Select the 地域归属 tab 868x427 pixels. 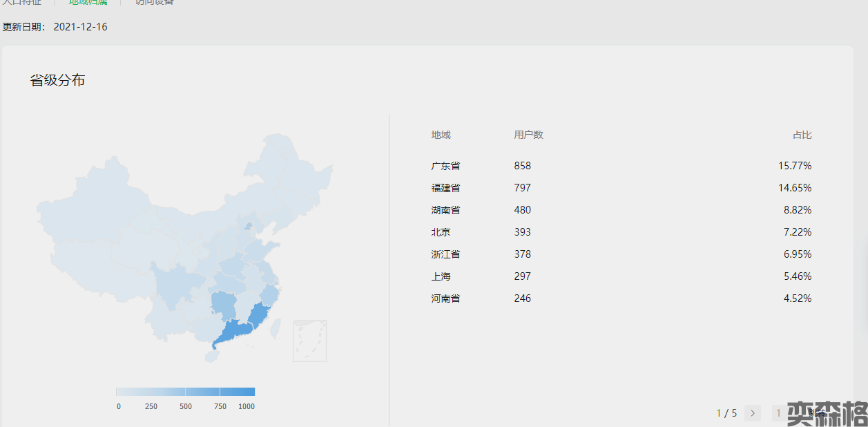point(88,2)
